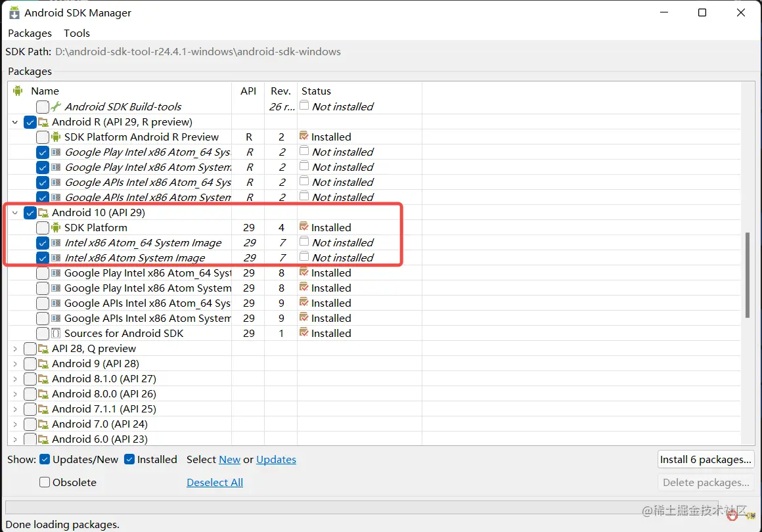Uncheck Intel x86 Atom_64 System Image checkbox
This screenshot has width=762, height=532.
tap(43, 242)
